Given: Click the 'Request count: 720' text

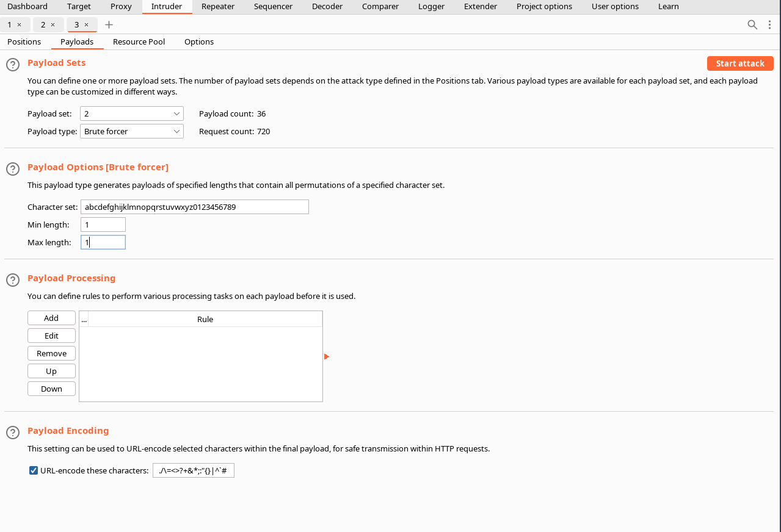Looking at the screenshot, I should (x=234, y=131).
